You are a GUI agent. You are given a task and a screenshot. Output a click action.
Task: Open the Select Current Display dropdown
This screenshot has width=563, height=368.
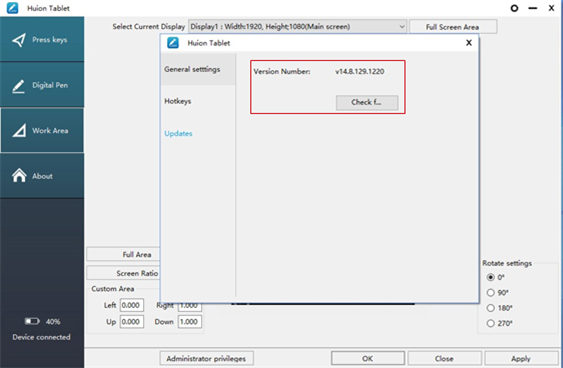[x=297, y=27]
